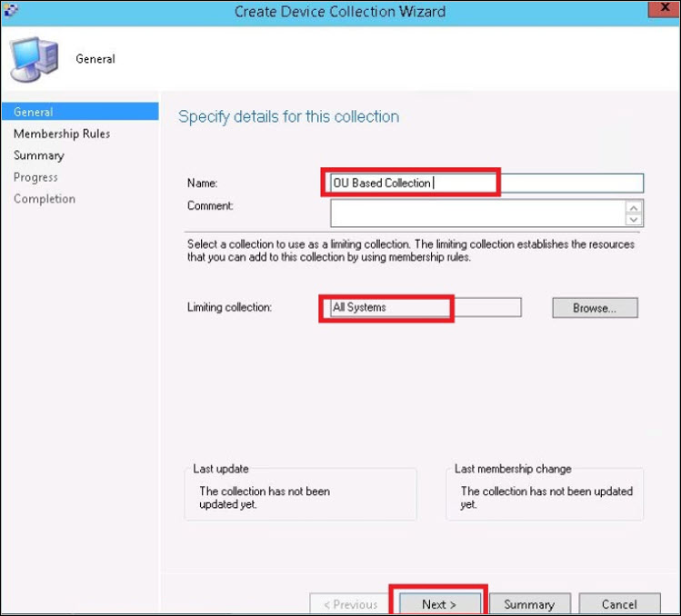
Task: Click the Previous button
Action: coord(350,604)
